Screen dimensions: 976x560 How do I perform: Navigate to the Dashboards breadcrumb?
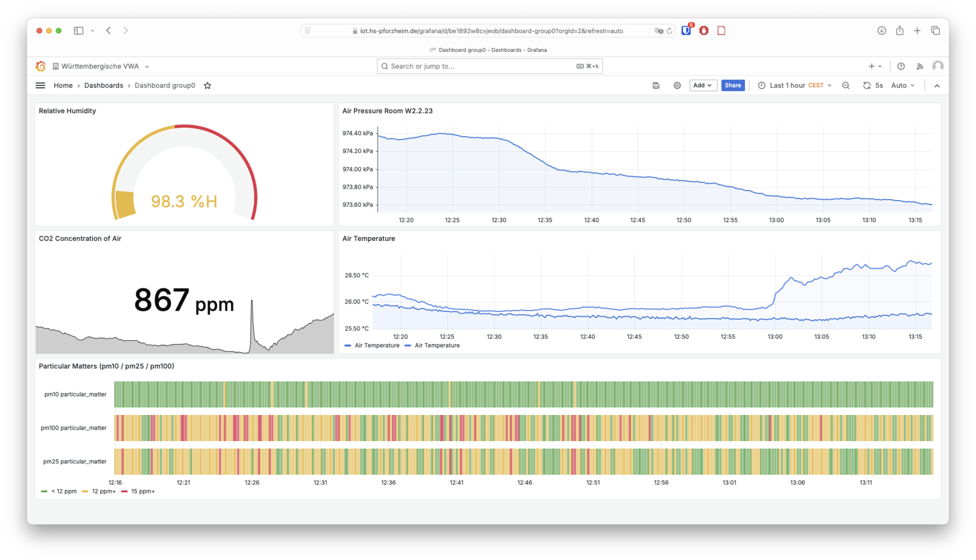pyautogui.click(x=104, y=85)
